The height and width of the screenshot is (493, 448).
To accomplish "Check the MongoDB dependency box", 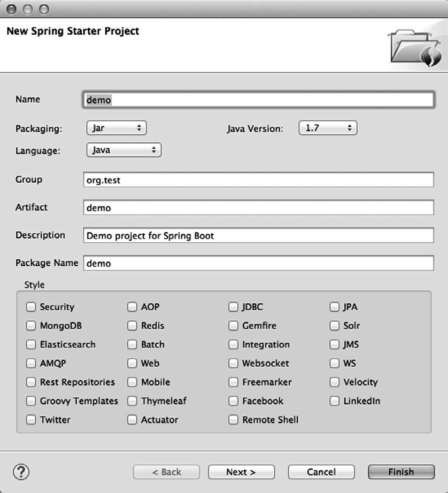I will pos(31,326).
